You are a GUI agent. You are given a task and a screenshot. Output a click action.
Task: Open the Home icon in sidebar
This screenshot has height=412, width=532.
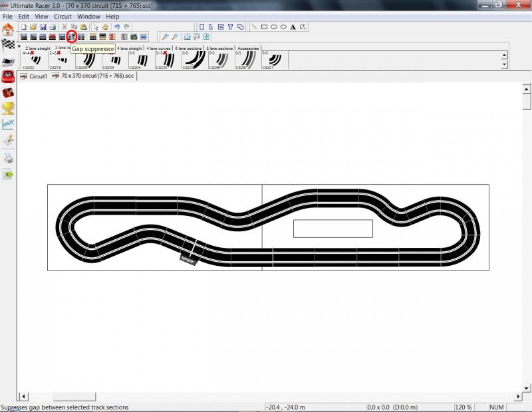[8, 29]
